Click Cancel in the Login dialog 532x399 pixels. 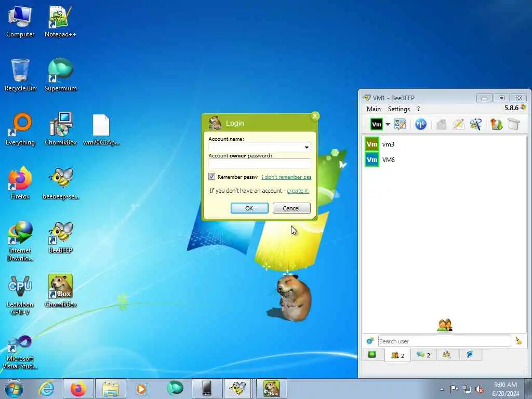pyautogui.click(x=291, y=208)
